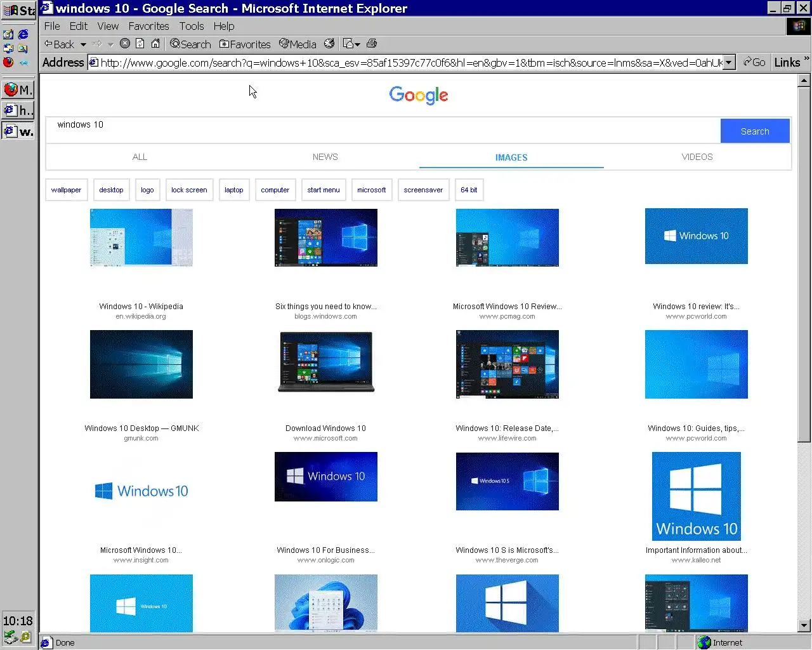The width and height of the screenshot is (812, 650).
Task: Open the Forward history dropdown arrow
Action: click(110, 44)
